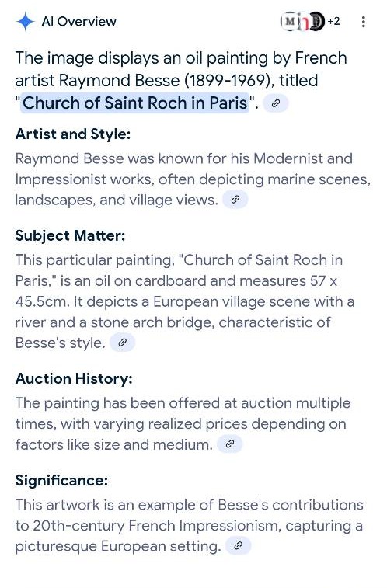The width and height of the screenshot is (387, 588).
Task: Expand the +2 additional sources list
Action: click(x=333, y=22)
